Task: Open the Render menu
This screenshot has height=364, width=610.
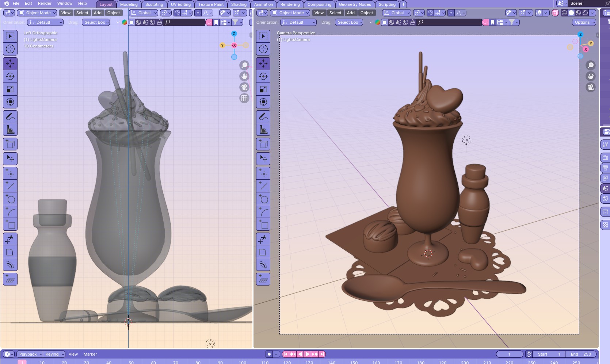Action: click(x=45, y=3)
